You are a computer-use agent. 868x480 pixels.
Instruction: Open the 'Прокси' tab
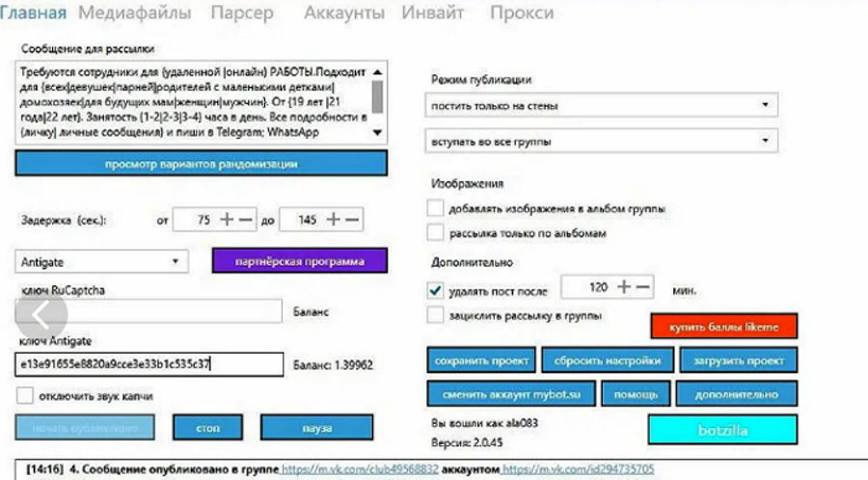coord(522,13)
